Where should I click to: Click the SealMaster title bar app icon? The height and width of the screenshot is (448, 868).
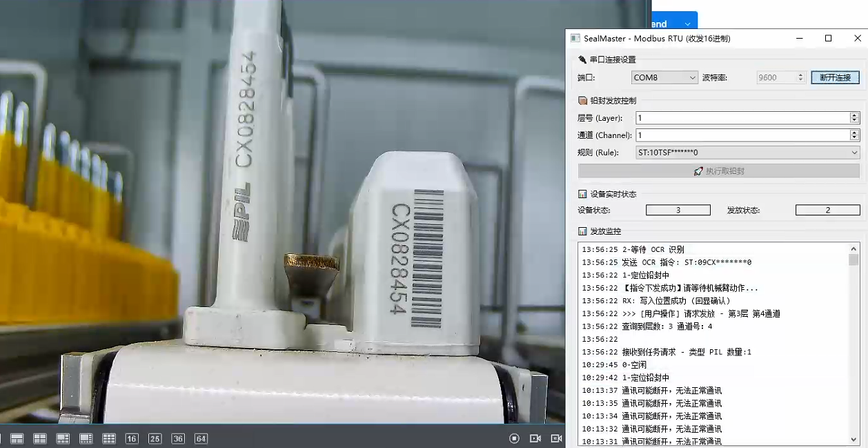575,39
